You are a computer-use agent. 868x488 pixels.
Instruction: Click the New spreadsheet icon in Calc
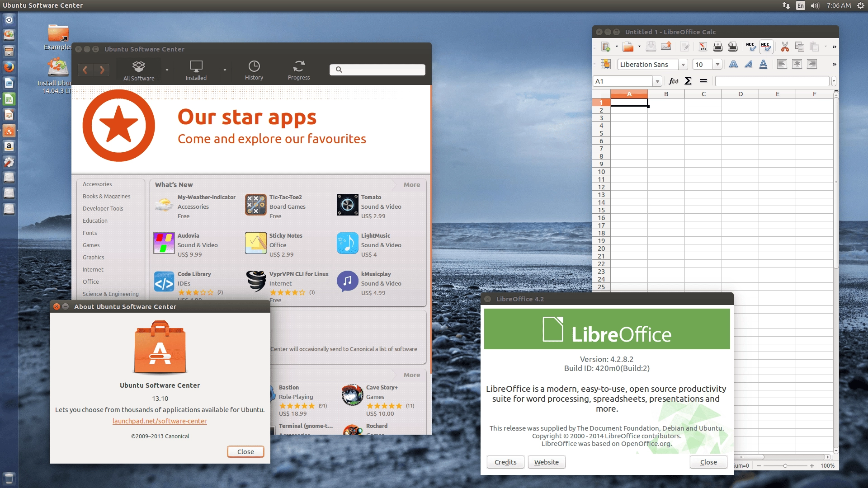606,47
